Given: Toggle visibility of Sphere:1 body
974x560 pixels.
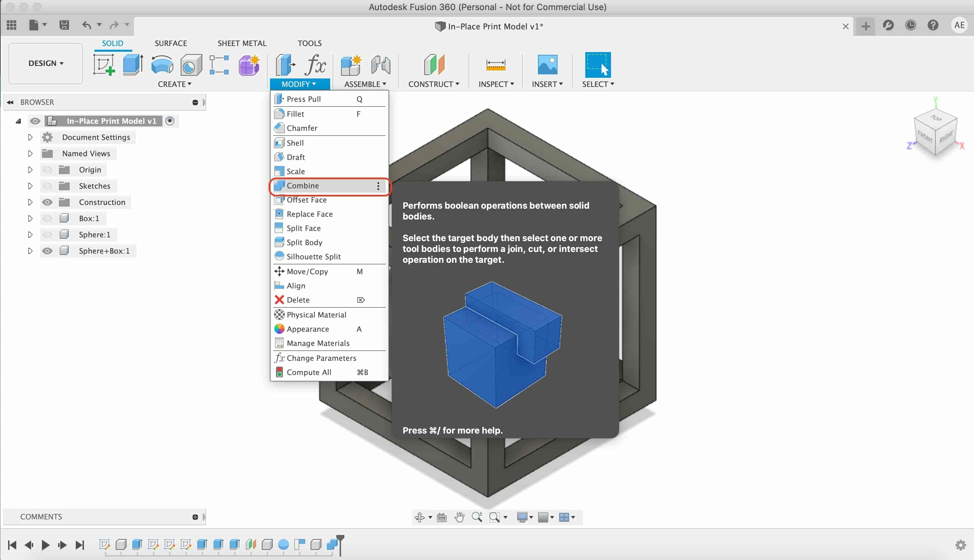Looking at the screenshot, I should click(x=47, y=234).
